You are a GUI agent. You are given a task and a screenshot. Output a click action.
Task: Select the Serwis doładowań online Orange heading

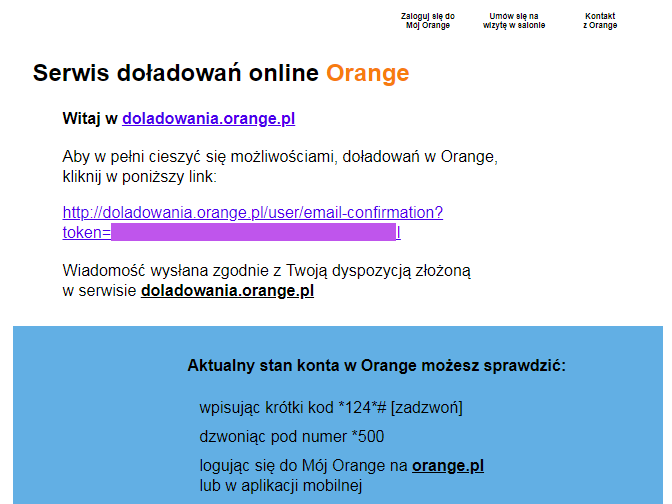(221, 73)
